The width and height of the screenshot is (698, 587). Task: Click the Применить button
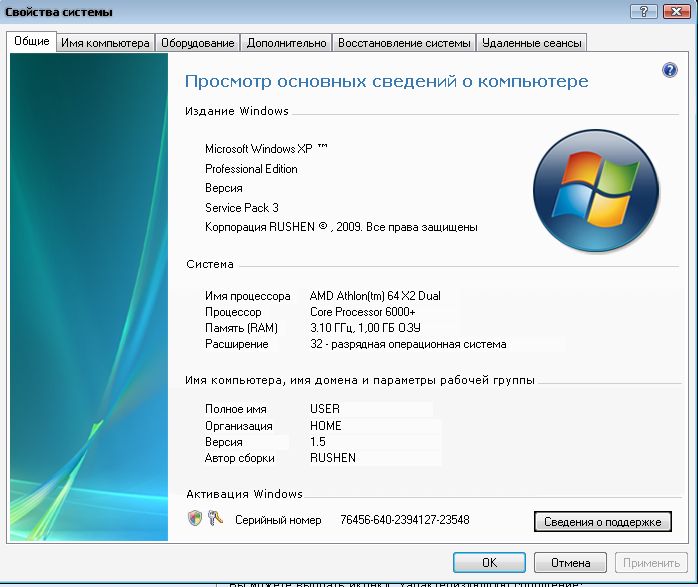click(651, 562)
